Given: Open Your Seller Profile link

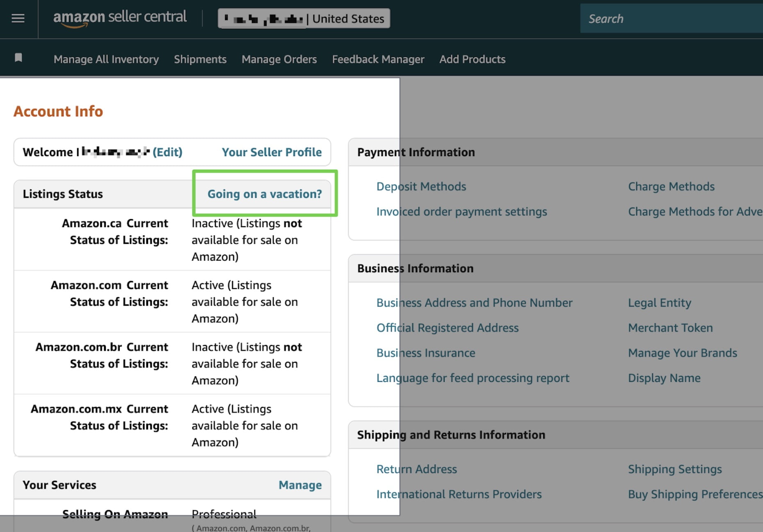Looking at the screenshot, I should coord(272,152).
